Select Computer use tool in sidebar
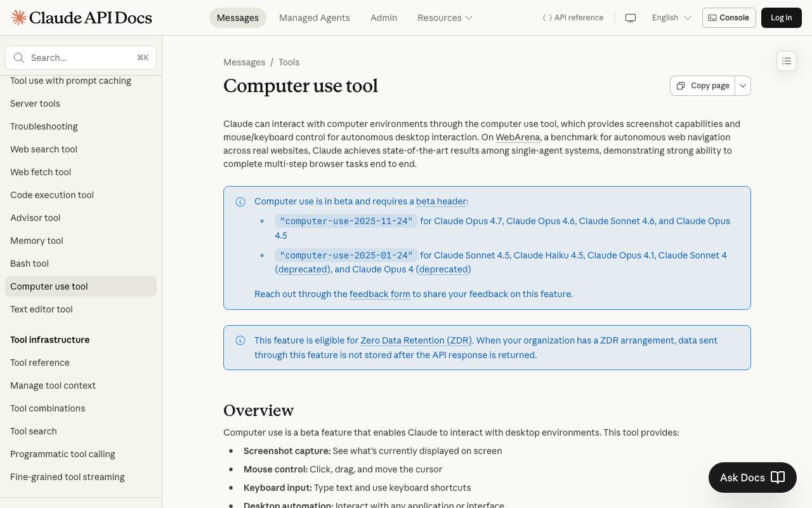 [81, 286]
